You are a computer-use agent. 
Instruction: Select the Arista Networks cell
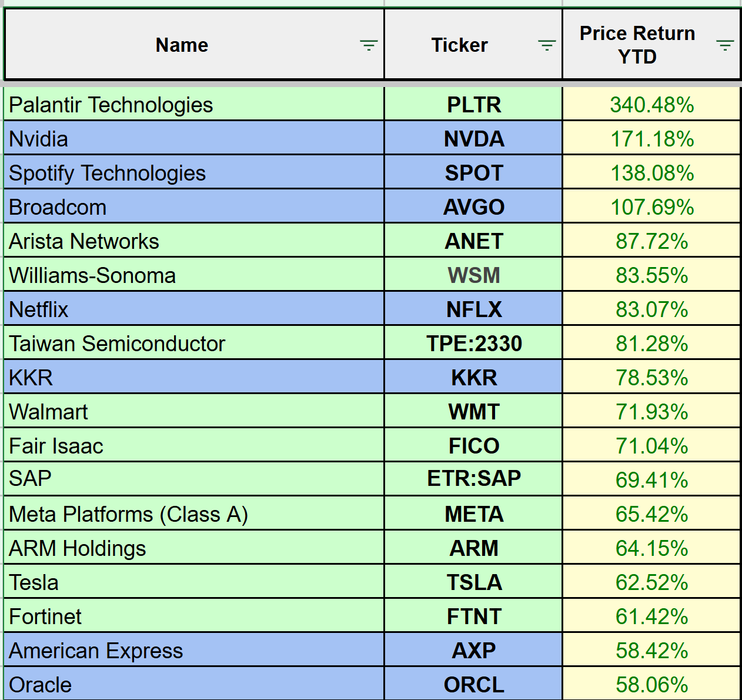[84, 241]
